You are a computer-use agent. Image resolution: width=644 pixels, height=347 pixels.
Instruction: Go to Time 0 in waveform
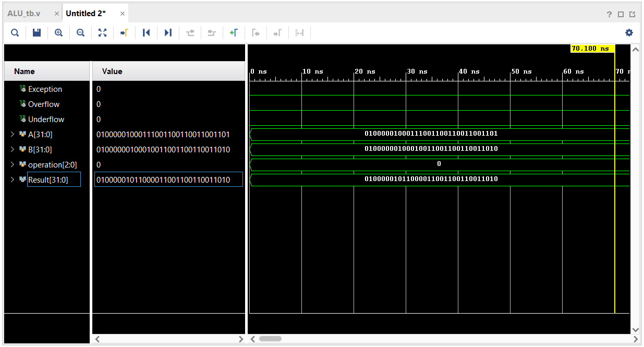(x=146, y=32)
